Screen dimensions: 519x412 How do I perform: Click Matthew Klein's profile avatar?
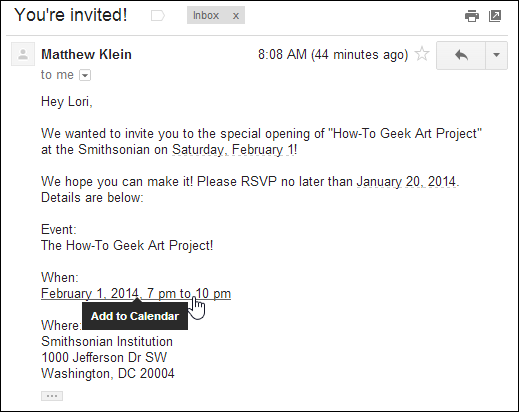pos(23,54)
